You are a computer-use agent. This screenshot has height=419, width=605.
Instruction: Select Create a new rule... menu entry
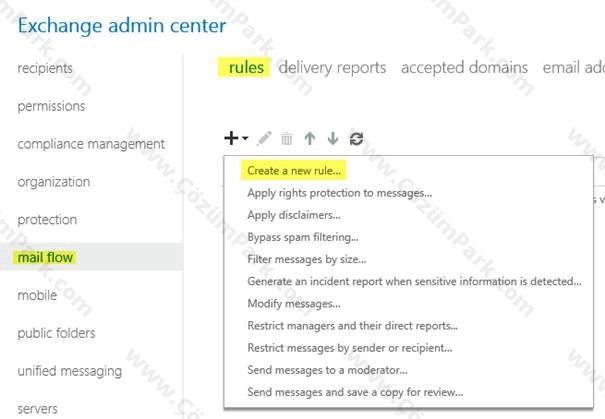click(x=294, y=171)
